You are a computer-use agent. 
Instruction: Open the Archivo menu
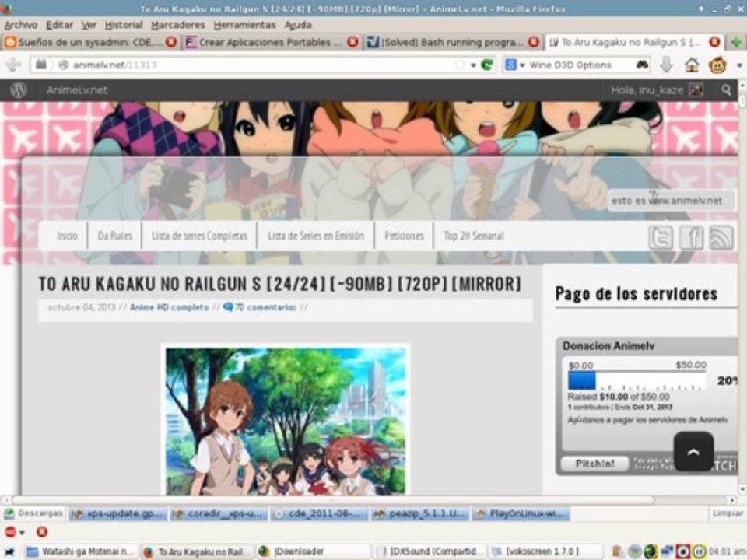point(20,25)
